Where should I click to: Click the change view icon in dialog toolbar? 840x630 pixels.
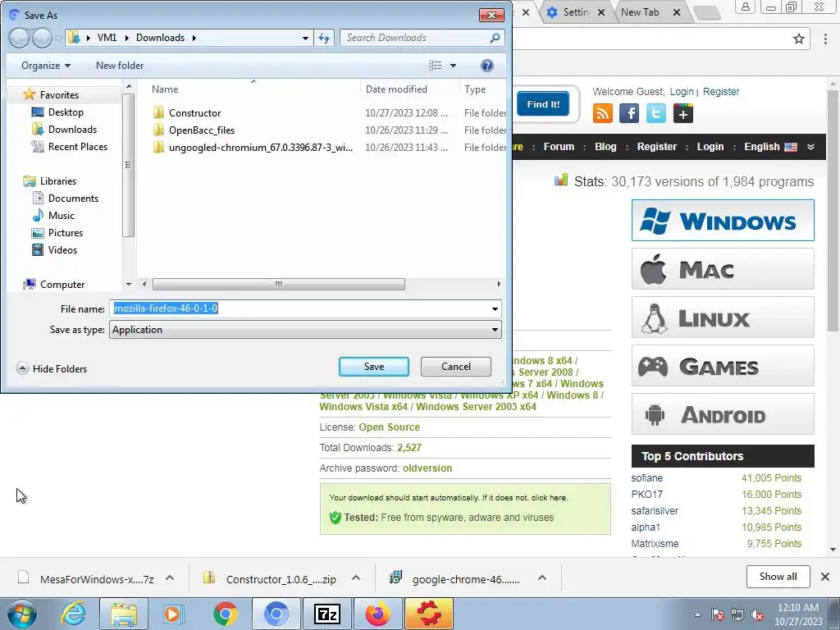(x=435, y=66)
